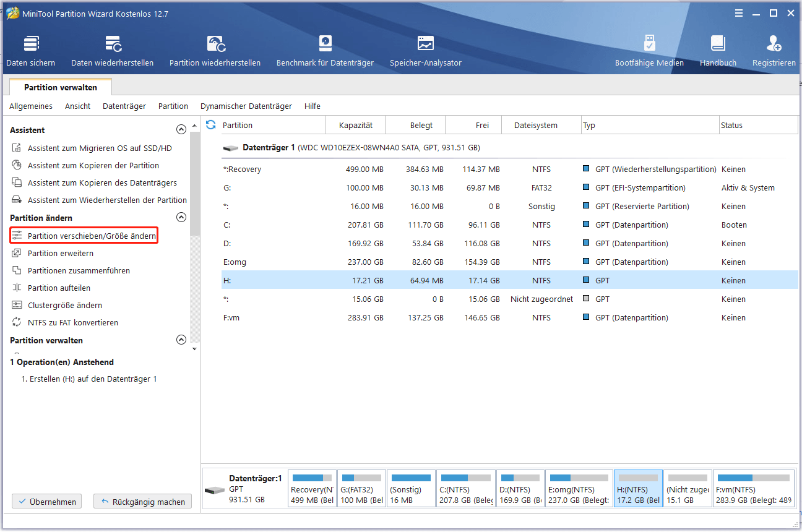The width and height of the screenshot is (802, 532).
Task: Sort by Frei column header
Action: [473, 126]
